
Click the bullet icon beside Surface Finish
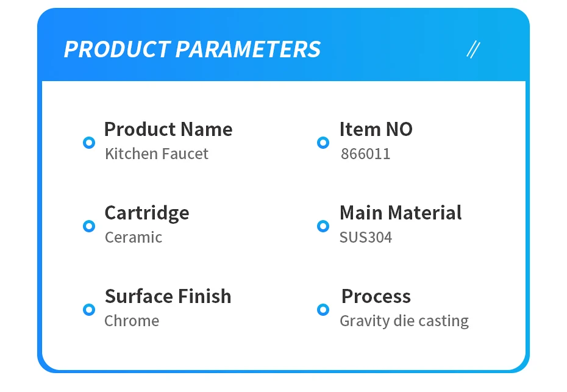(x=89, y=310)
